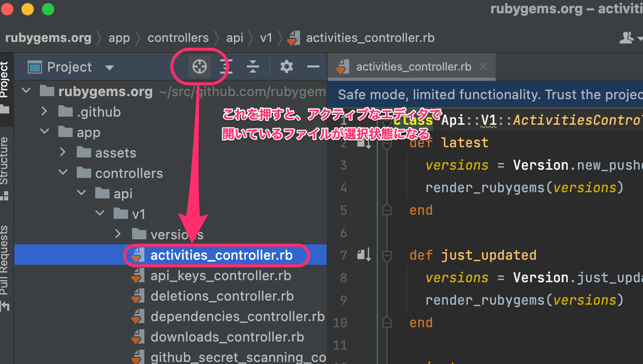The height and width of the screenshot is (364, 643).
Task: Click the macOS green zoom window button
Action: coord(48,9)
